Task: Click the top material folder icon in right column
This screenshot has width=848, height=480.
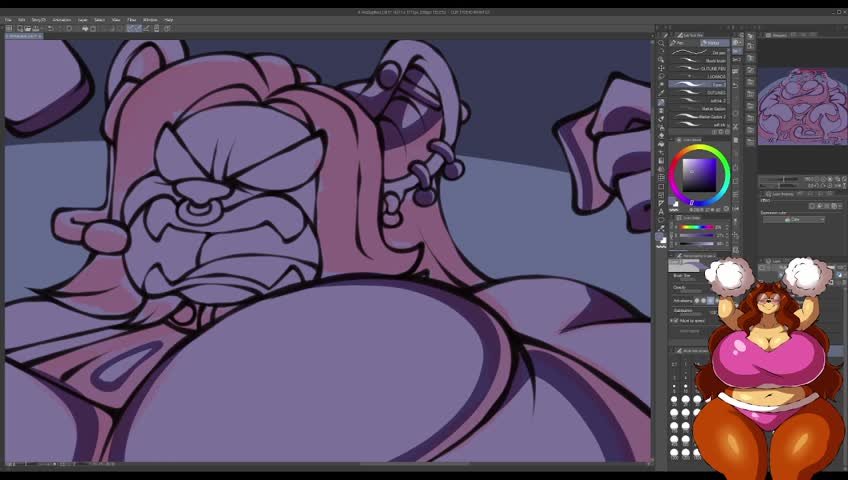Action: [750, 36]
